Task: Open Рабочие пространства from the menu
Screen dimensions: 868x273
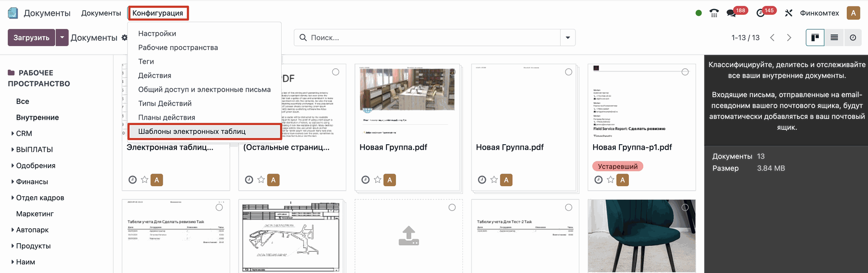Action: 178,47
